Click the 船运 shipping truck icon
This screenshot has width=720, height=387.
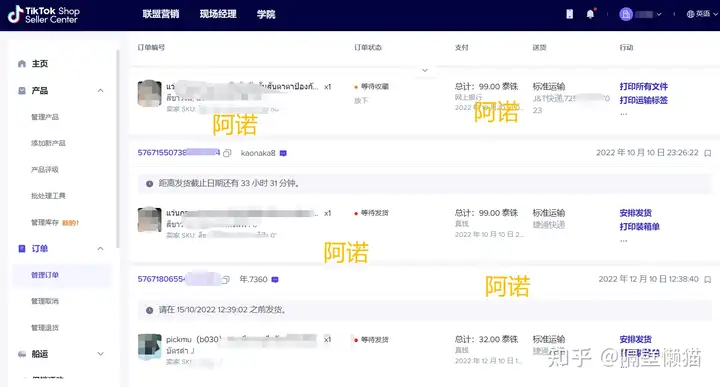pyautogui.click(x=22, y=354)
